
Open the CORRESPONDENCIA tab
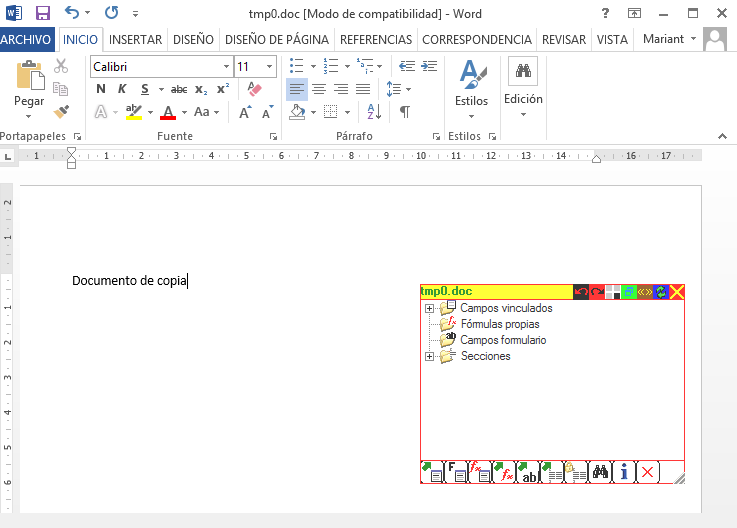[477, 39]
